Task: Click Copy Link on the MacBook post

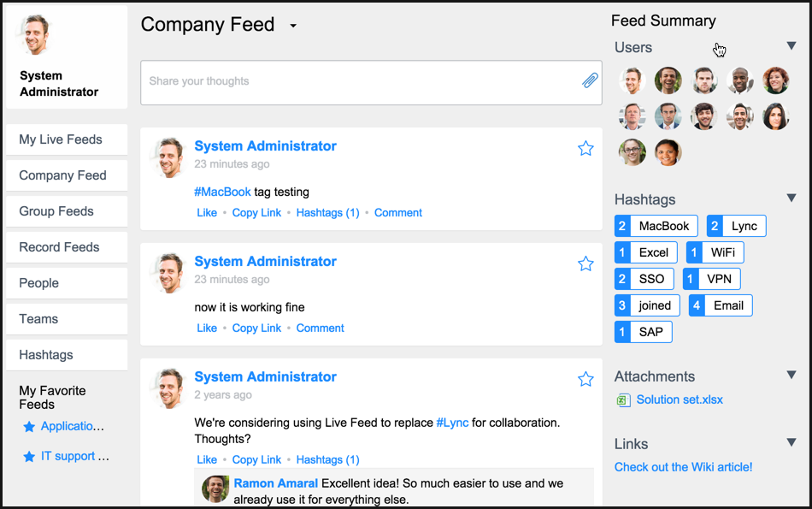Action: click(x=256, y=212)
